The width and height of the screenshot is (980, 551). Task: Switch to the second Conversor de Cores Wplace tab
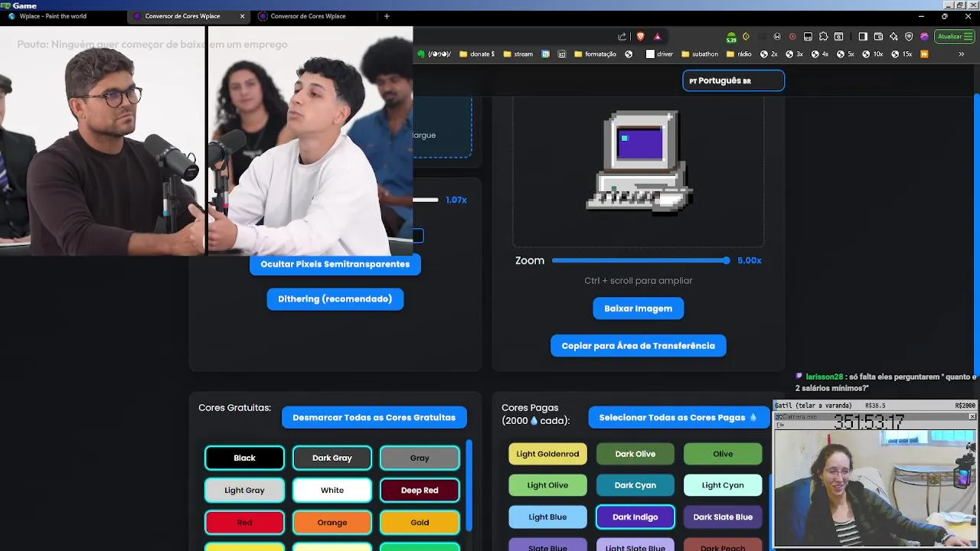pos(188,16)
